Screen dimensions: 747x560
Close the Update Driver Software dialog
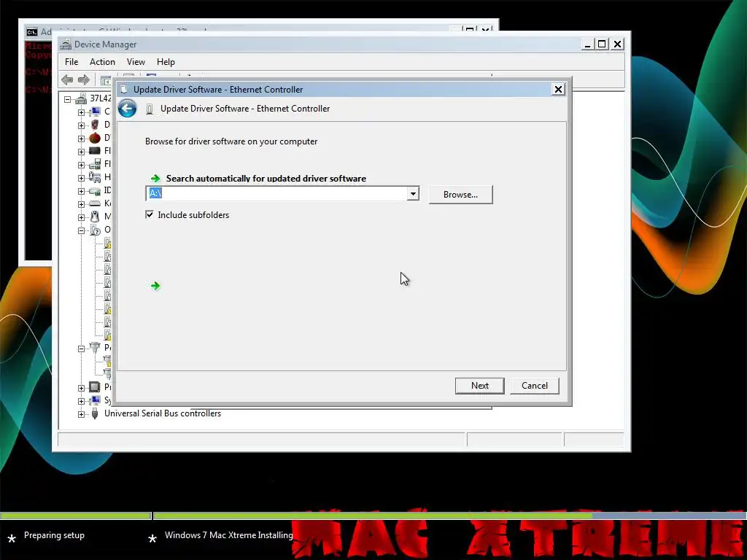tap(558, 89)
